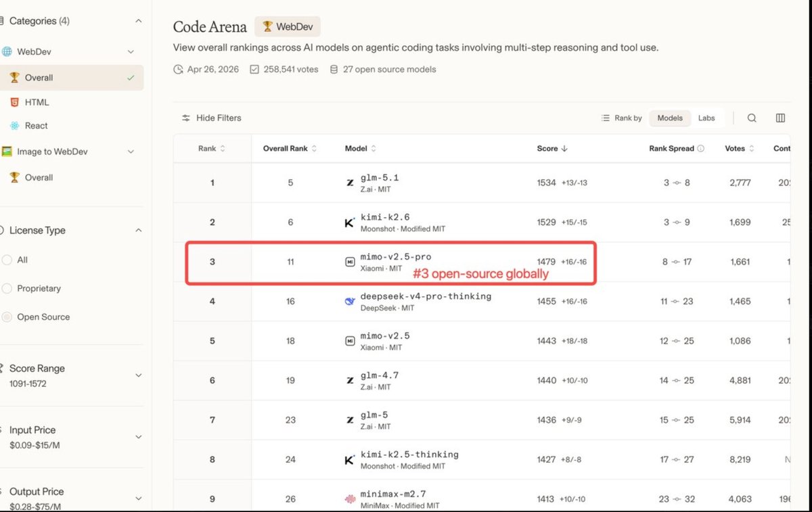This screenshot has width=812, height=512.
Task: Expand the Input Price chevron
Action: click(x=139, y=437)
